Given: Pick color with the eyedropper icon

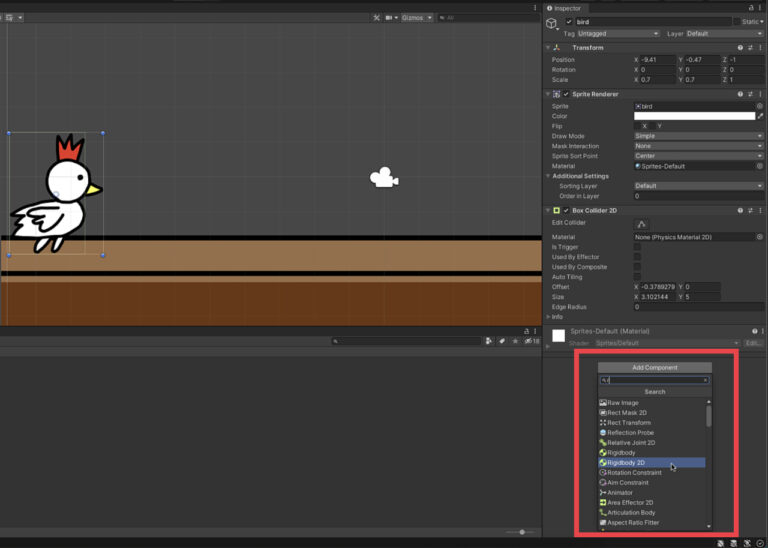Looking at the screenshot, I should click(x=760, y=116).
